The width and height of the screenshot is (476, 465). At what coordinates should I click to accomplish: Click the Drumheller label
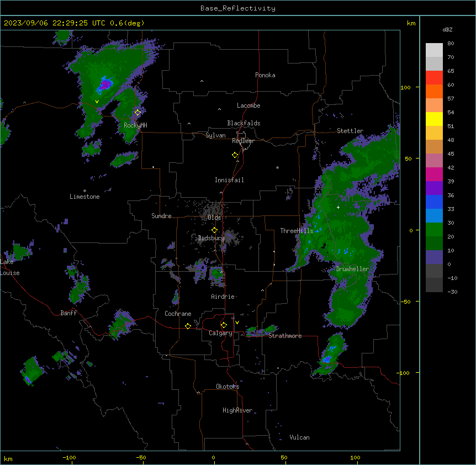(x=352, y=269)
